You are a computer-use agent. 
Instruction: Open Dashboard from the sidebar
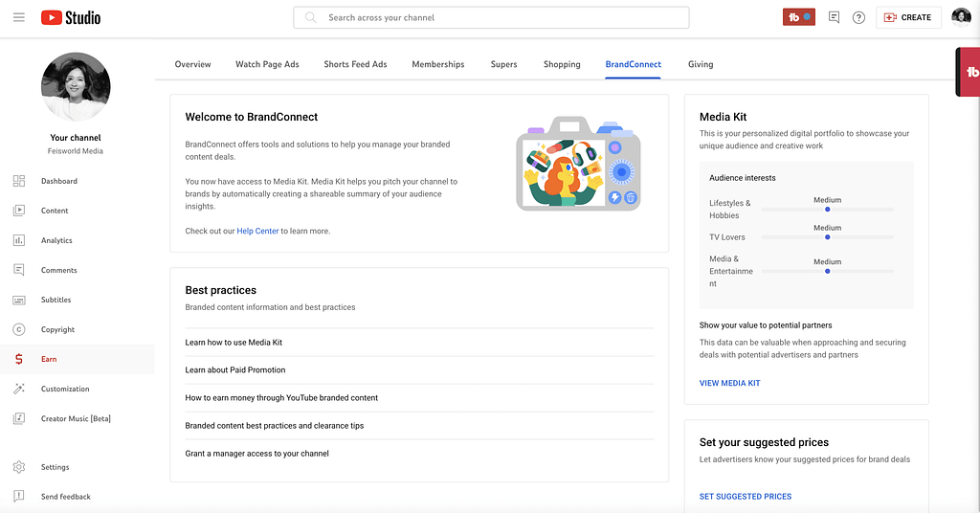58,181
